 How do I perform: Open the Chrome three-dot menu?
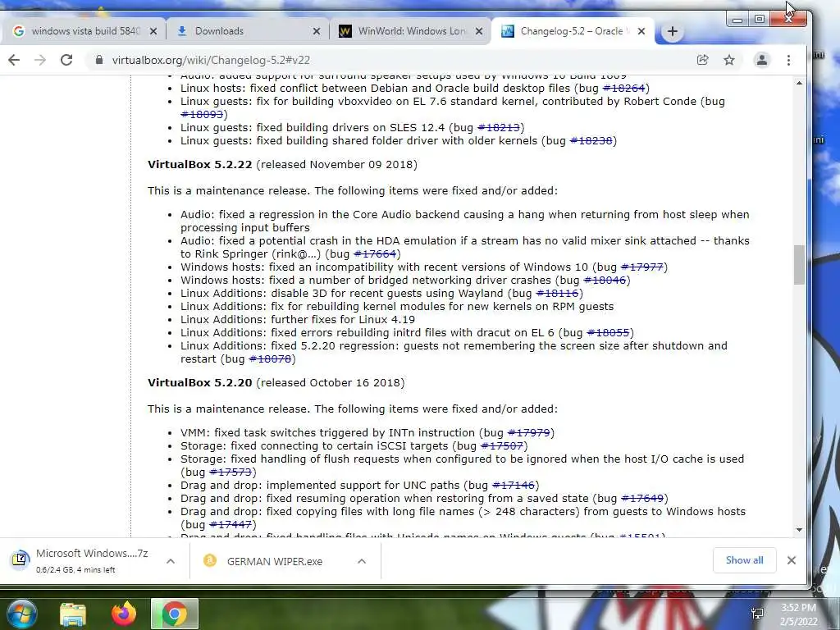point(788,60)
